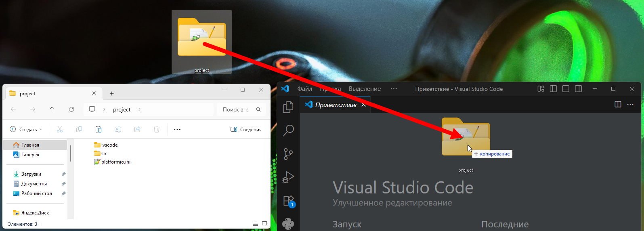Select the src folder in file list

pos(101,153)
